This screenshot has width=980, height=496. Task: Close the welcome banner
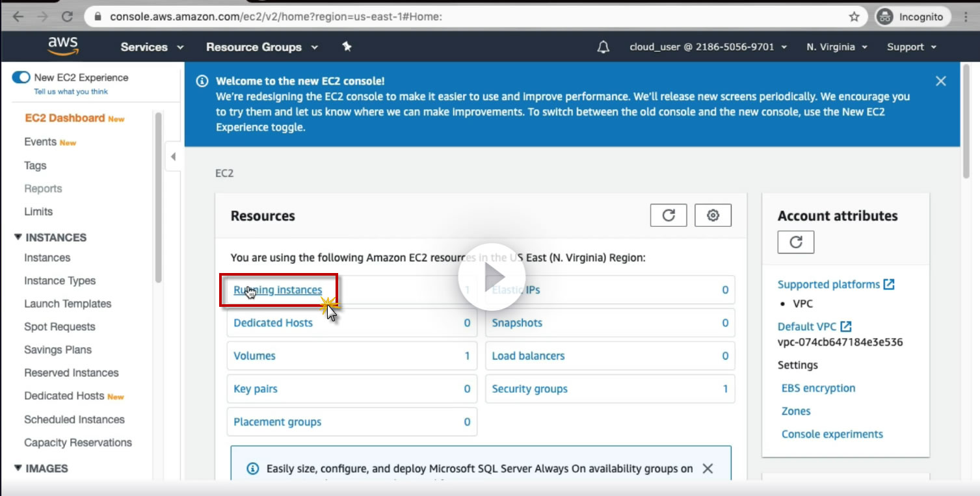pyautogui.click(x=940, y=81)
